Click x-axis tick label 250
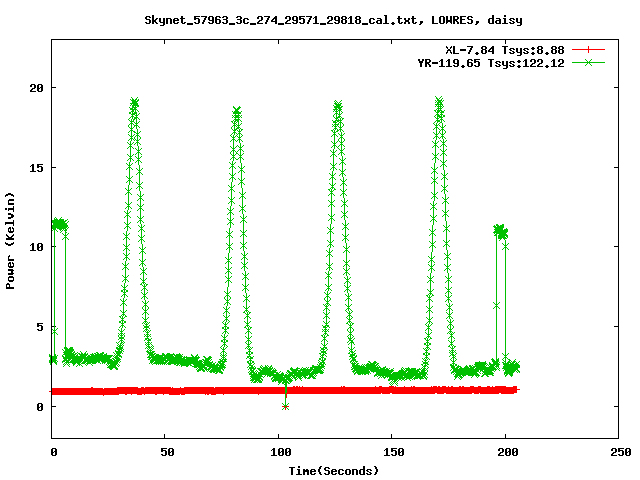This screenshot has height=480, width=640. click(621, 452)
